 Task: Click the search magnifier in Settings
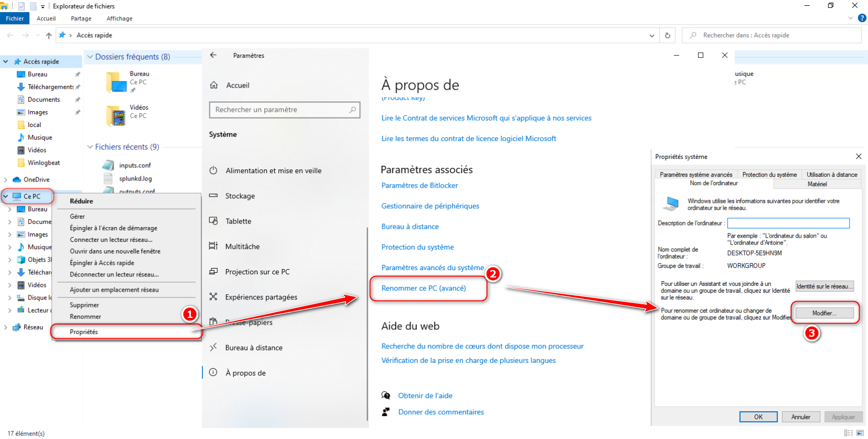[352, 110]
